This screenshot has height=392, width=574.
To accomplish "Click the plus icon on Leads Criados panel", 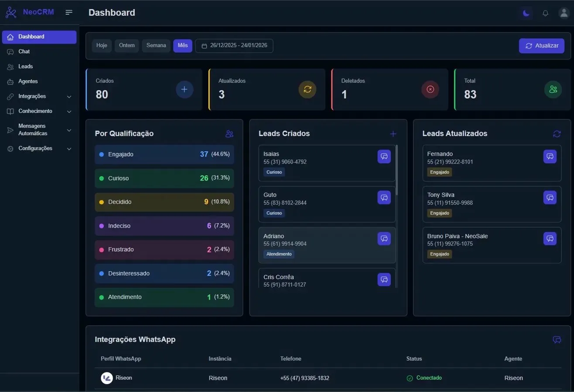I will click(x=393, y=134).
